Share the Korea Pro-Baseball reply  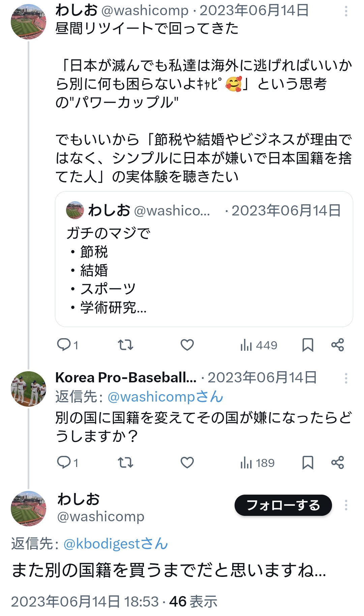pyautogui.click(x=337, y=463)
